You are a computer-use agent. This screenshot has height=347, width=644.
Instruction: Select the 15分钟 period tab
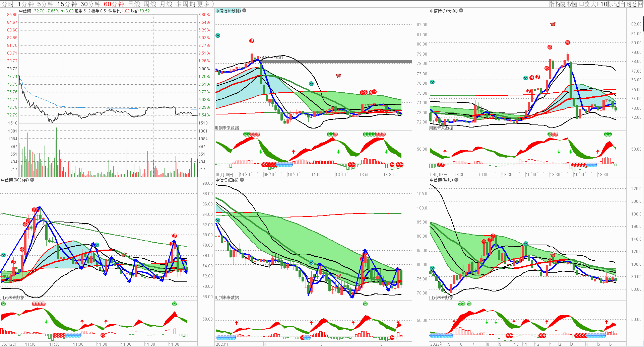(67, 4)
